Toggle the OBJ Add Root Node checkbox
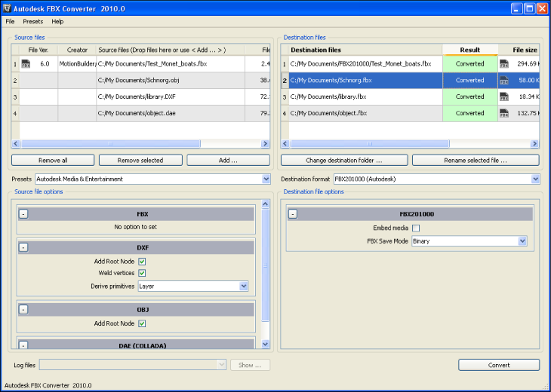This screenshot has height=392, width=551. pyautogui.click(x=142, y=323)
